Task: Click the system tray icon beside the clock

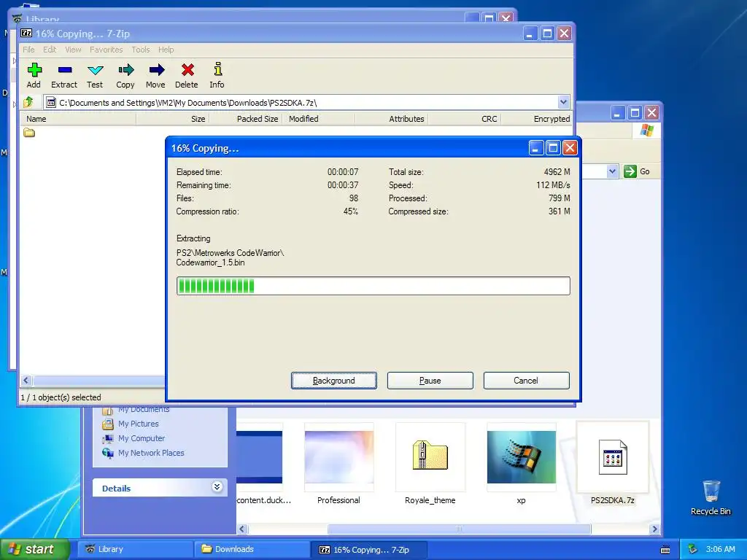Action: 693,549
